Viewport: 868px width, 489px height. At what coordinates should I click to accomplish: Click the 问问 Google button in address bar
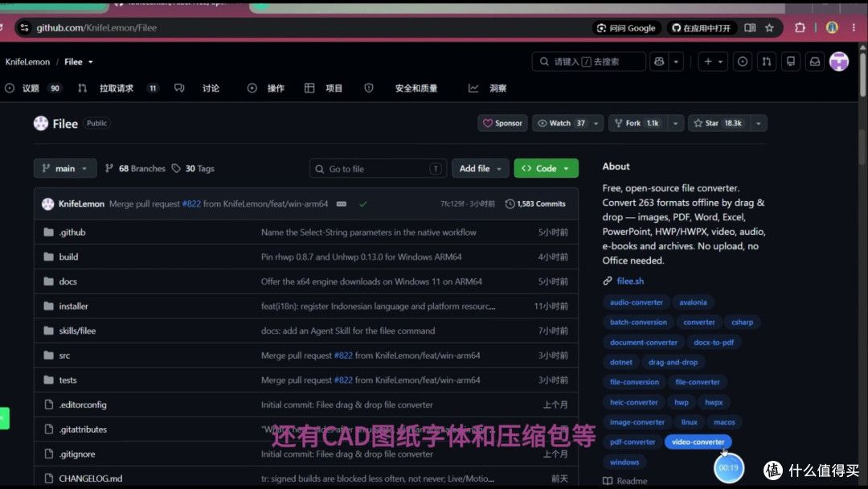pyautogui.click(x=626, y=27)
